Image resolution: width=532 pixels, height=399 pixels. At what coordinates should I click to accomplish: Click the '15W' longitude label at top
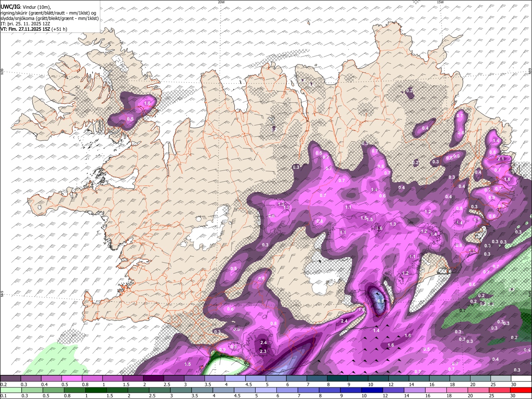pos(440,2)
